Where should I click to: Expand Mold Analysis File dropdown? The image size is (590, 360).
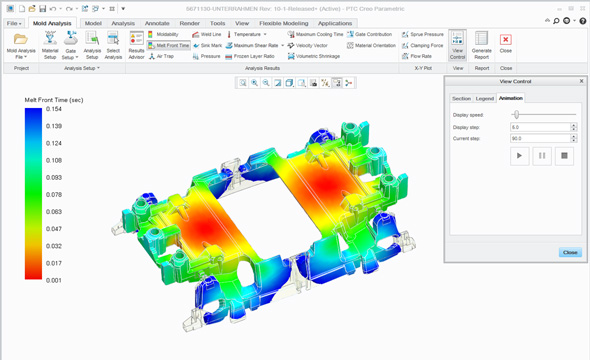point(21,54)
